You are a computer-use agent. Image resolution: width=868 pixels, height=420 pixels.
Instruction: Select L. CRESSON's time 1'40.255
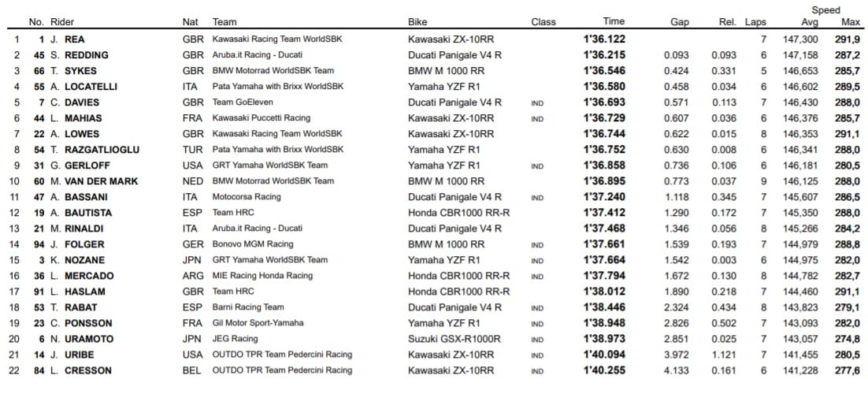[605, 370]
